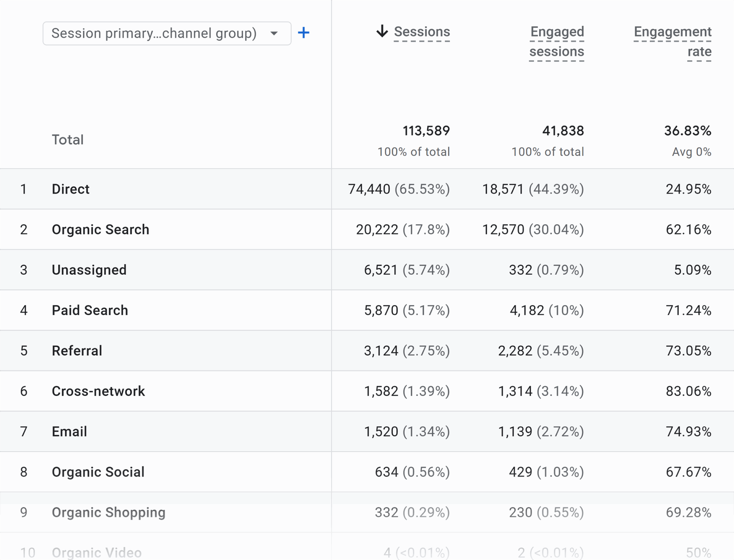
Task: Select the Unassigned row label
Action: [89, 270]
